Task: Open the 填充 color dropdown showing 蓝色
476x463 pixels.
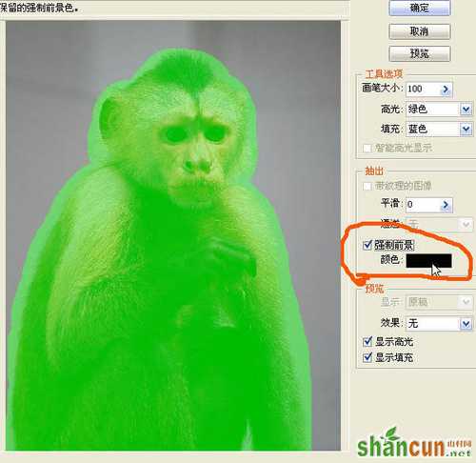Action: [x=466, y=130]
